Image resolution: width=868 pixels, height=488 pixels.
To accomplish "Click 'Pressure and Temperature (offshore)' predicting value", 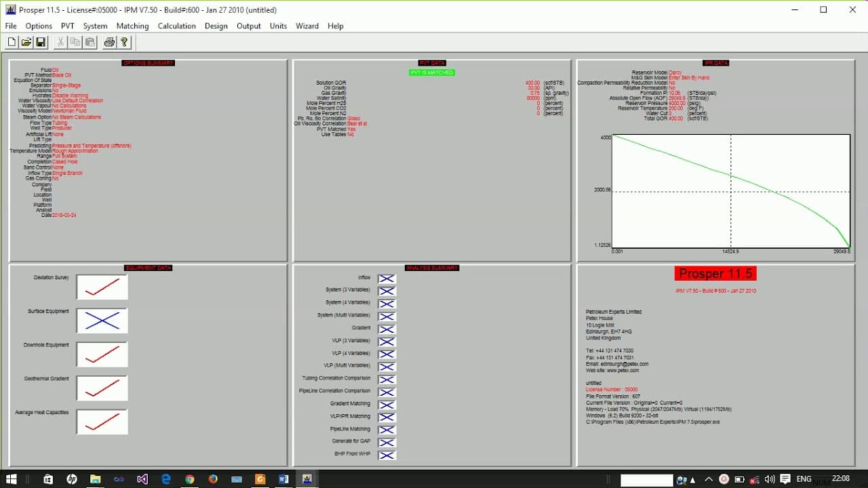I will pyautogui.click(x=92, y=146).
